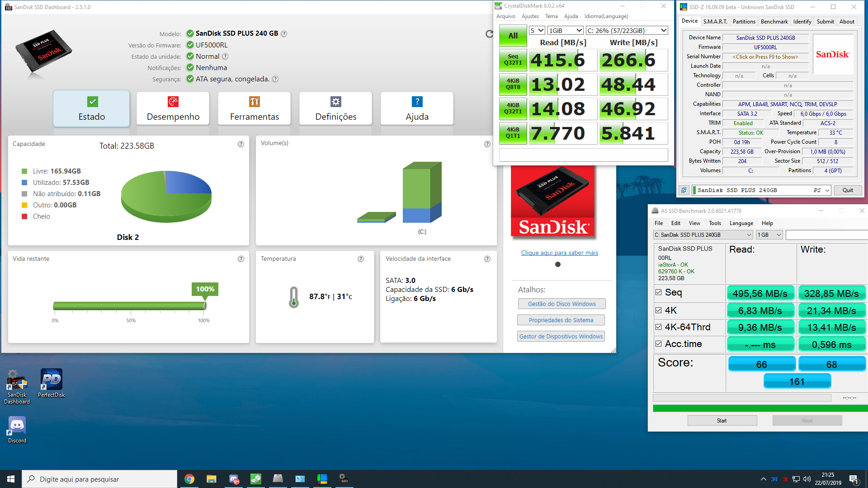Open the SanDisk Dashboard desktop shortcut
The height and width of the screenshot is (488, 868).
click(17, 387)
